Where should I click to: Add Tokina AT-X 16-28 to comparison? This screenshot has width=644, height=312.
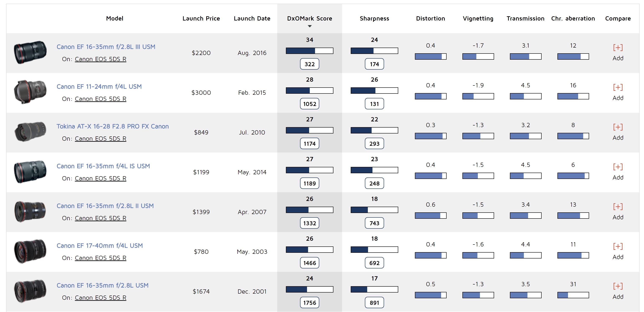[617, 127]
